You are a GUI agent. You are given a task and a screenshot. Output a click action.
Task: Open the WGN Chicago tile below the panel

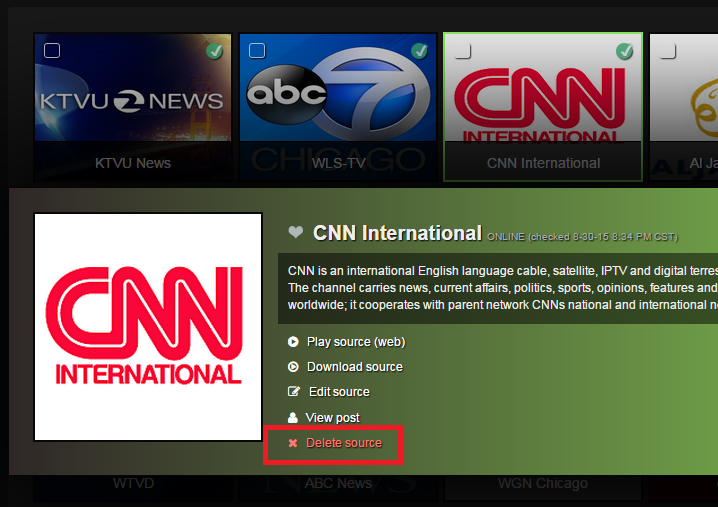[x=543, y=487]
